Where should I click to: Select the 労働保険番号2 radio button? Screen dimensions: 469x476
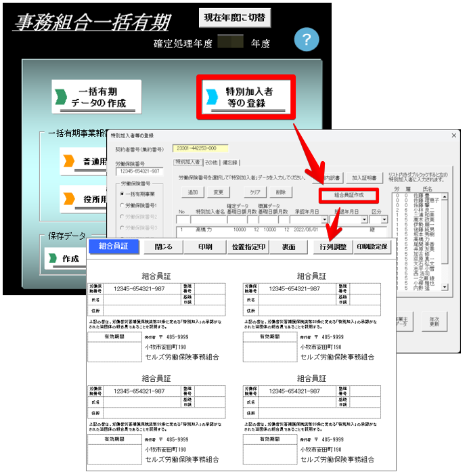pos(122,217)
